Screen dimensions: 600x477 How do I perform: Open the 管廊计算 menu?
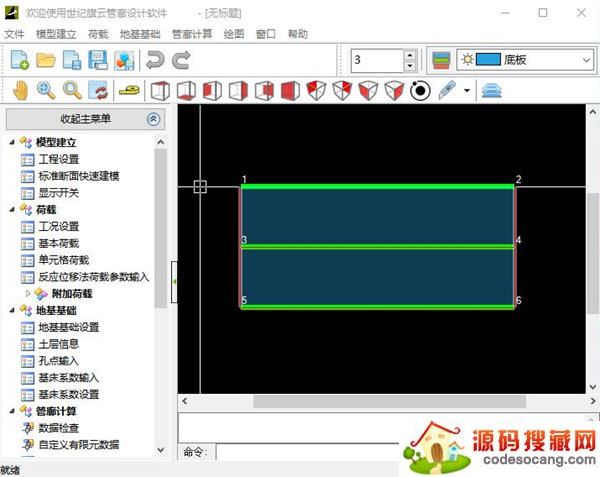pos(192,34)
